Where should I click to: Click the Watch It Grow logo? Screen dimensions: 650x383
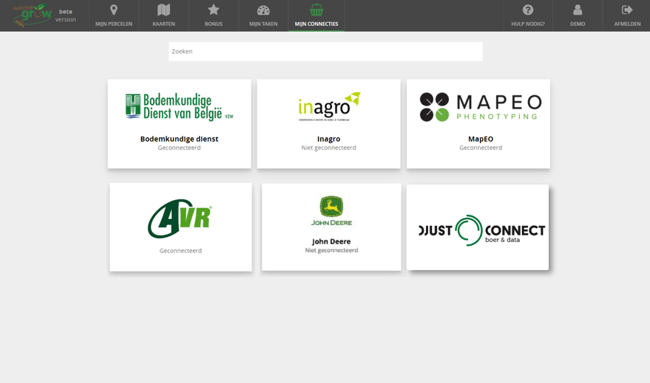point(32,15)
